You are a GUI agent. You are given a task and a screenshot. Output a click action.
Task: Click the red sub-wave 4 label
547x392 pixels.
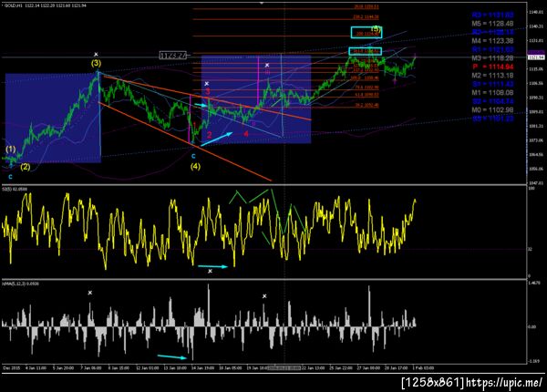tap(246, 134)
